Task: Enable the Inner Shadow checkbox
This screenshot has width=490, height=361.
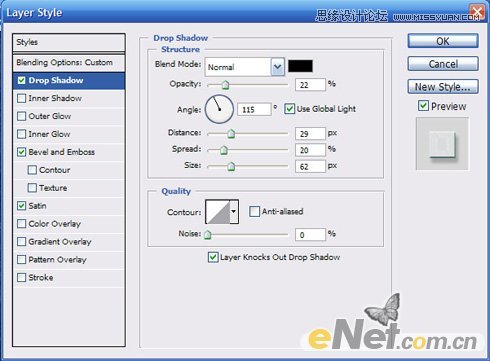Action: [21, 98]
